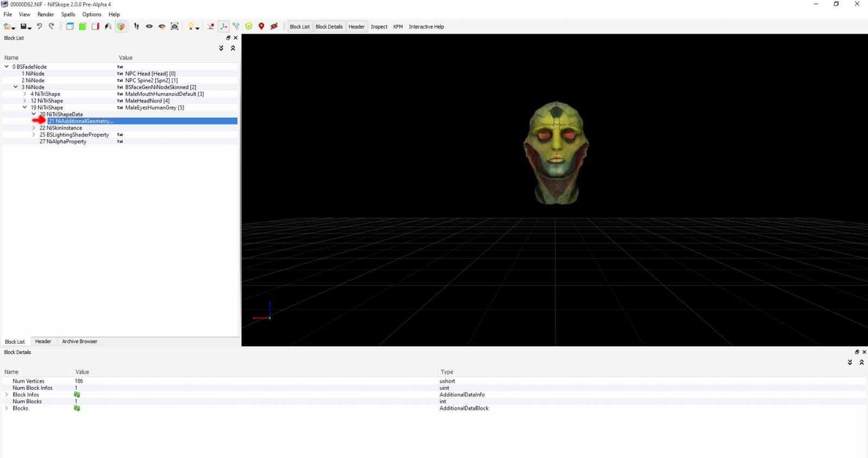Collapse all rows in Block Details panel
The image size is (868, 458).
861,363
